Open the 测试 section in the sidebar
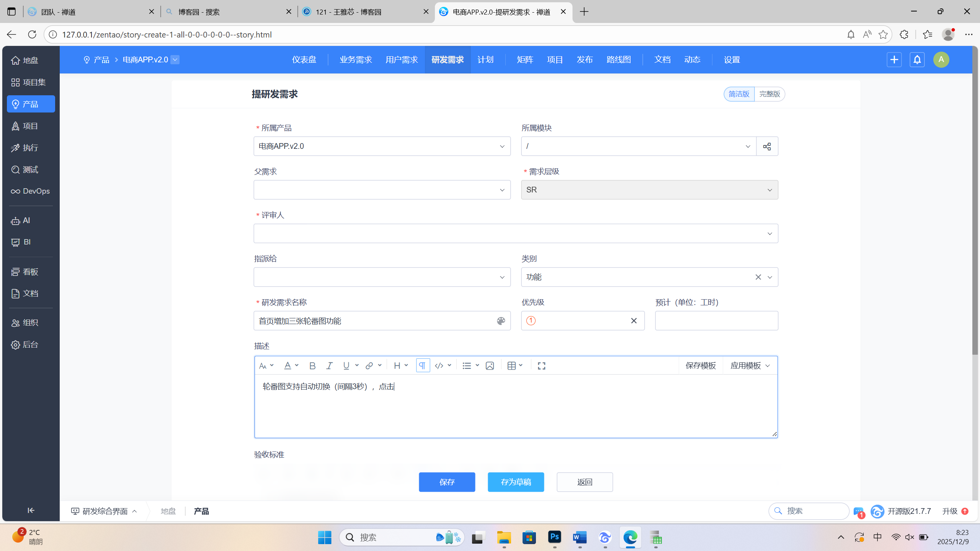The width and height of the screenshot is (980, 551). point(30,169)
